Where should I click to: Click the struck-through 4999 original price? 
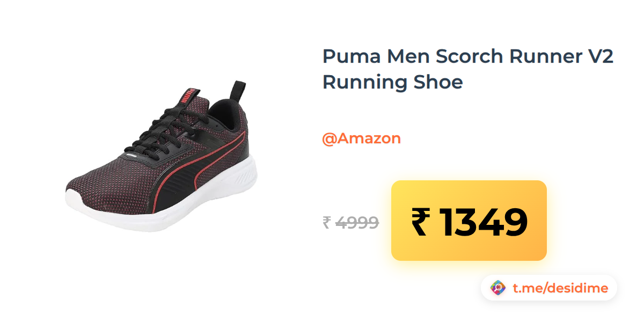[357, 222]
